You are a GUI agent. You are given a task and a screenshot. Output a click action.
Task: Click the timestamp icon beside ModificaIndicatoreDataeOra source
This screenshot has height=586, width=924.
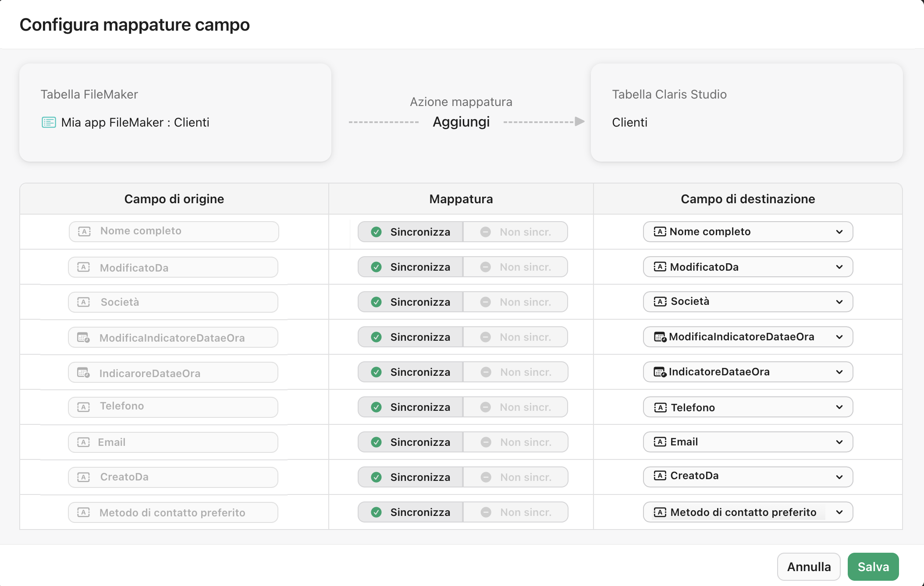pyautogui.click(x=83, y=337)
